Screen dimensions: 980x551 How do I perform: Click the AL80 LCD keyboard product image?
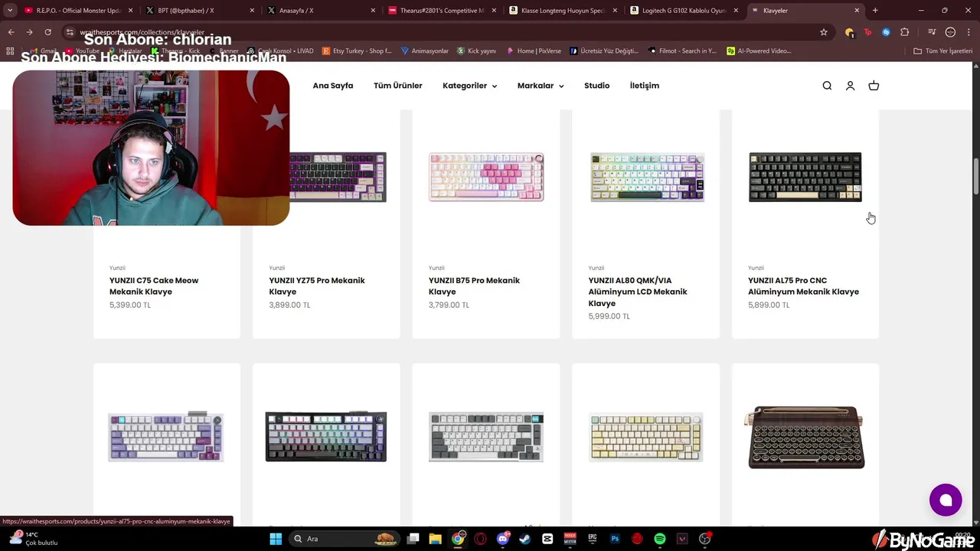[x=647, y=178]
